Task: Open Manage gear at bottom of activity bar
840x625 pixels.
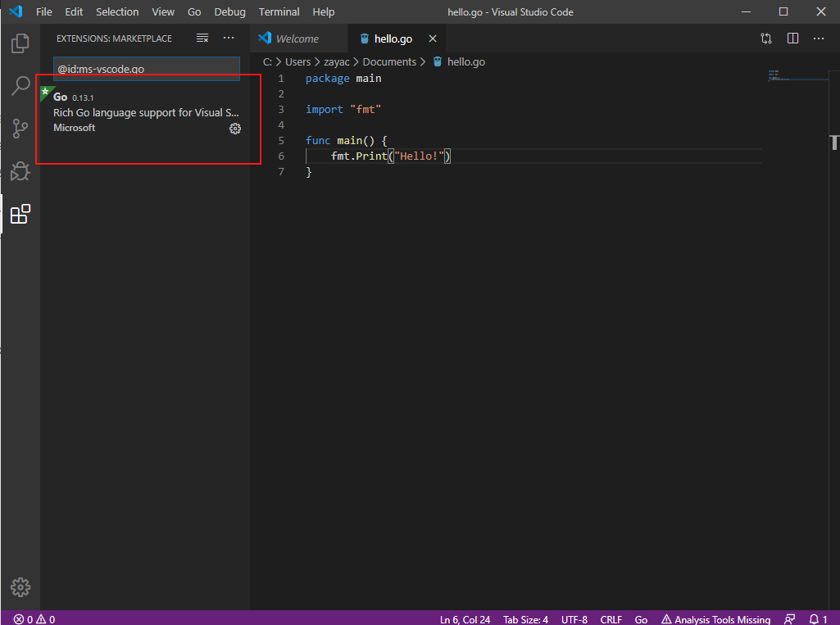Action: [x=20, y=587]
